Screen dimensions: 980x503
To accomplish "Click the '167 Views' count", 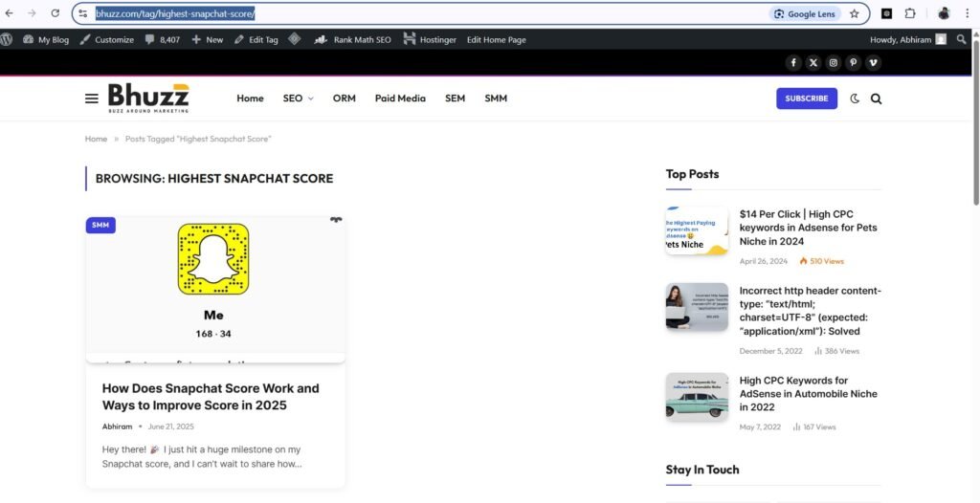I will (x=814, y=427).
